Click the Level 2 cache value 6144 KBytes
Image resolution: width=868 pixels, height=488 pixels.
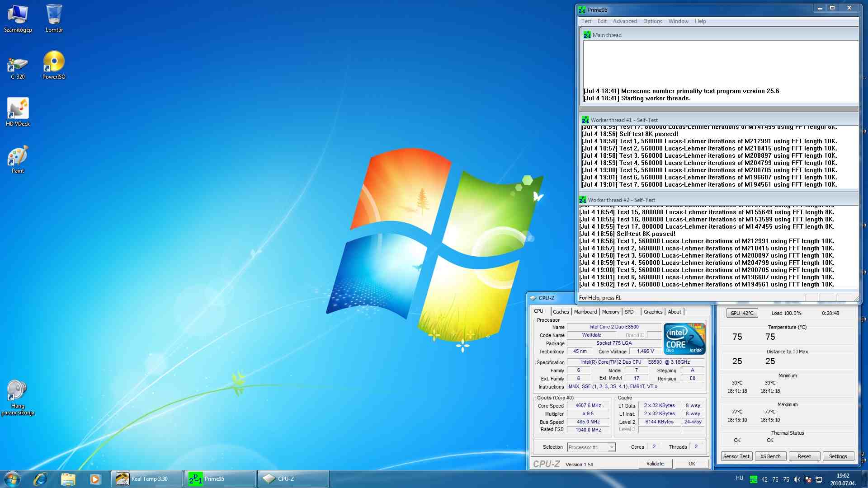pos(659,422)
